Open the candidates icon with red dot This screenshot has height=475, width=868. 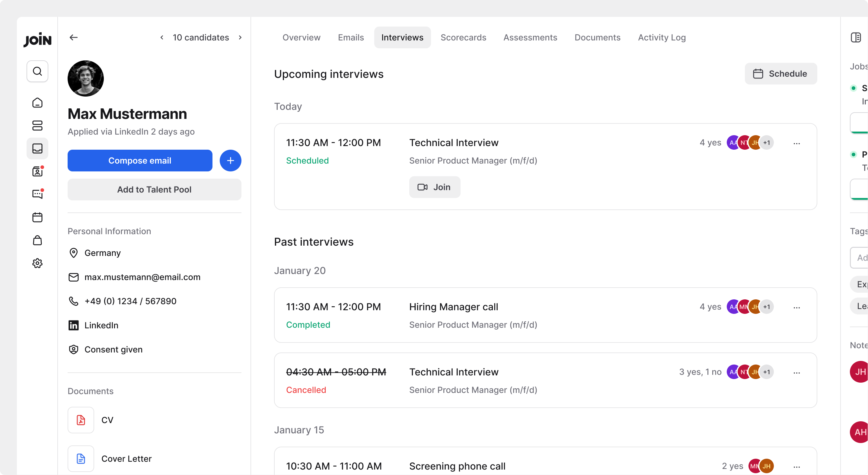[x=37, y=171]
